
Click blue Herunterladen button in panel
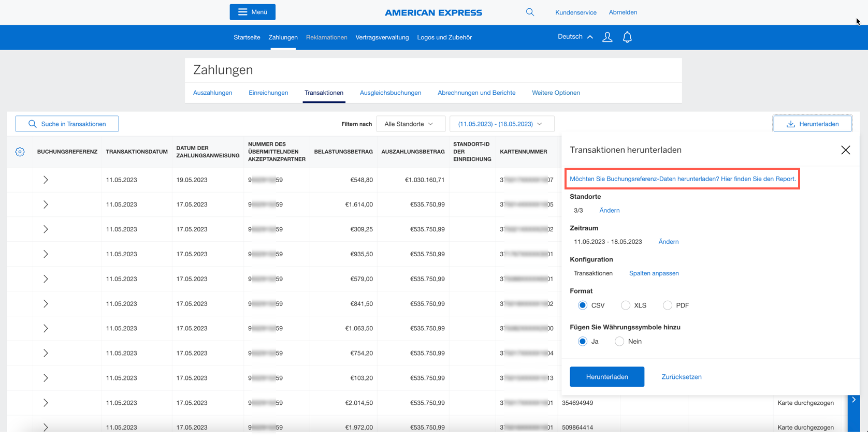pyautogui.click(x=607, y=377)
